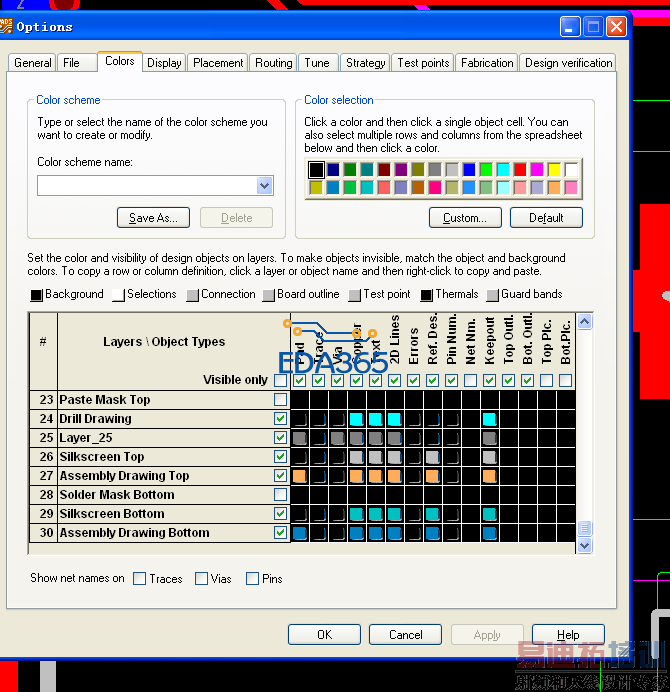Pick the dark navy blue swatch

tap(333, 169)
